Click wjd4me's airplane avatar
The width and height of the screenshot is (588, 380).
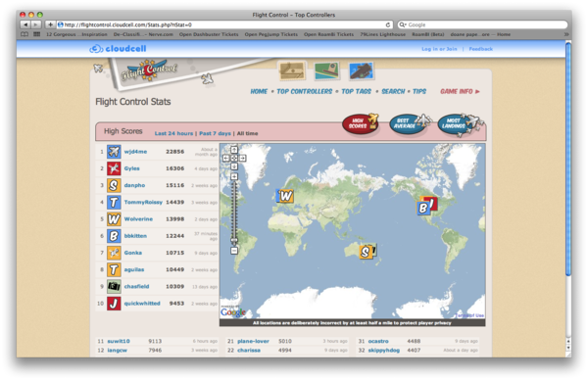click(x=114, y=152)
